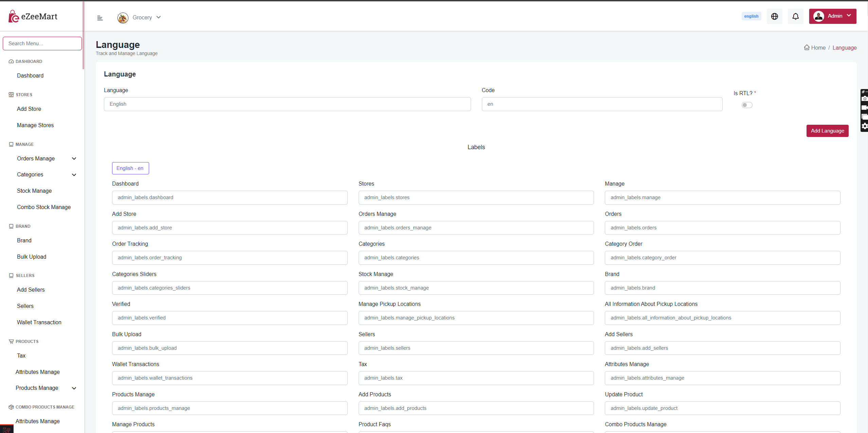Expand Products Manage submenu
The image size is (868, 433).
(x=74, y=388)
